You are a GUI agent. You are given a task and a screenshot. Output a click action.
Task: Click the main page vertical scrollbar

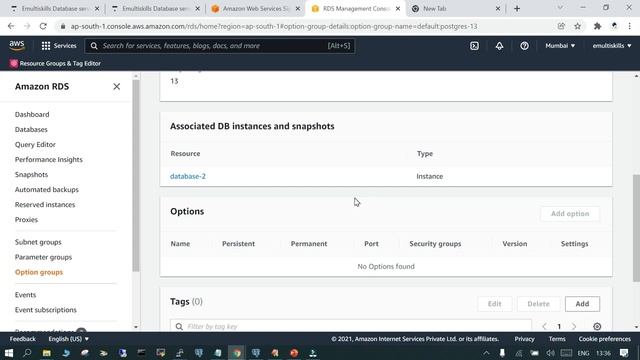636,227
